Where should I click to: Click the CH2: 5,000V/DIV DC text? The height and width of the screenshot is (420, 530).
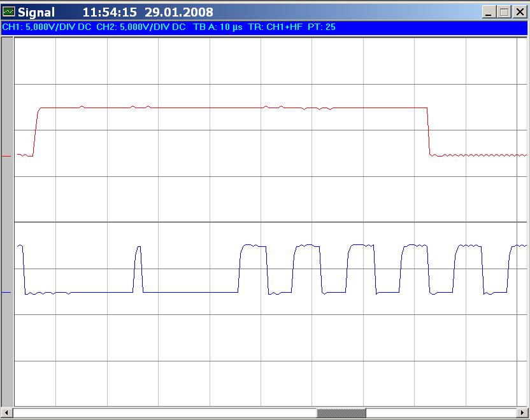pyautogui.click(x=141, y=27)
